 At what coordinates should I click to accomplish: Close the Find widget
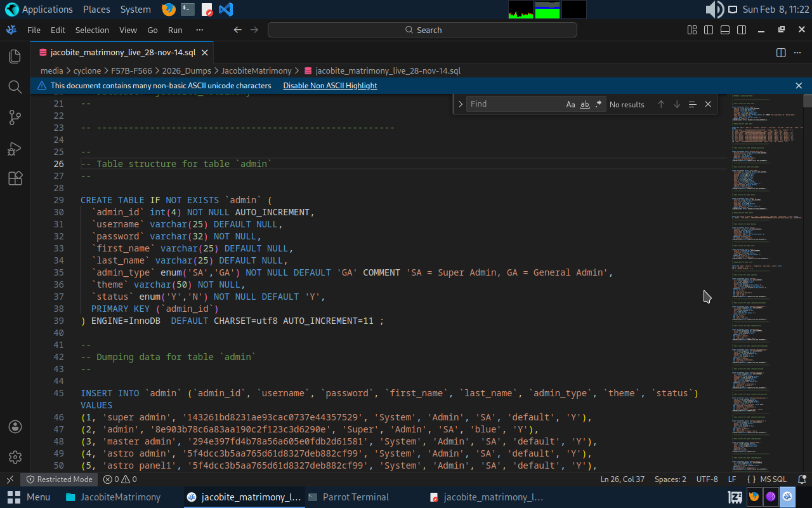point(708,104)
